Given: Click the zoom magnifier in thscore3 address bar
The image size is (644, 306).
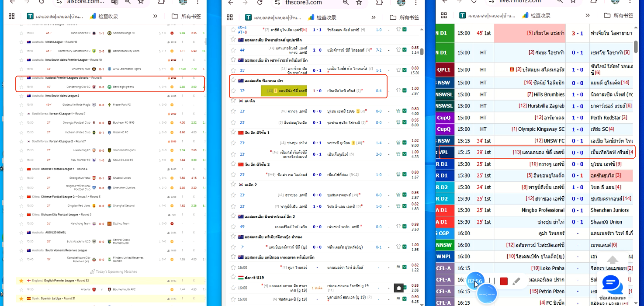Looking at the screenshot, I should (346, 3).
